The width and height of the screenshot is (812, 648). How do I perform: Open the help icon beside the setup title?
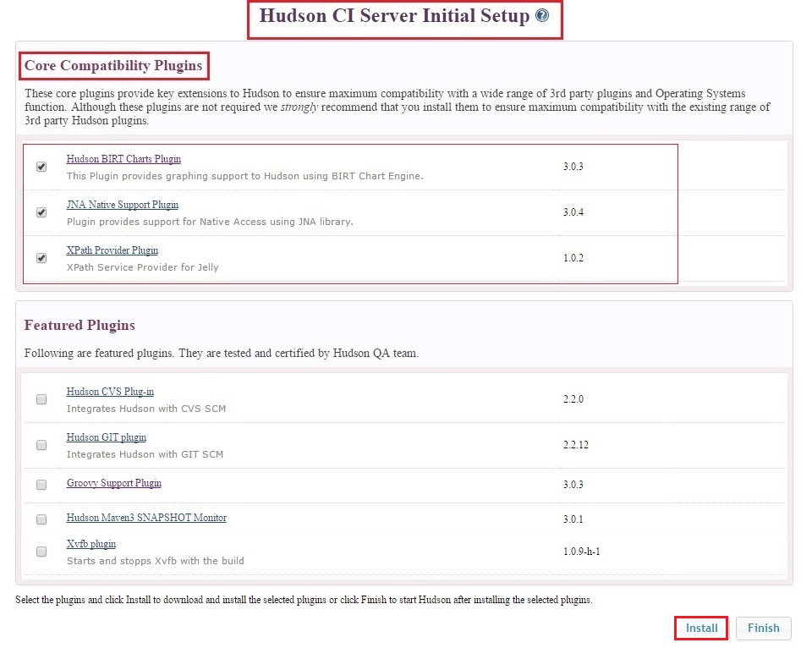tap(541, 15)
